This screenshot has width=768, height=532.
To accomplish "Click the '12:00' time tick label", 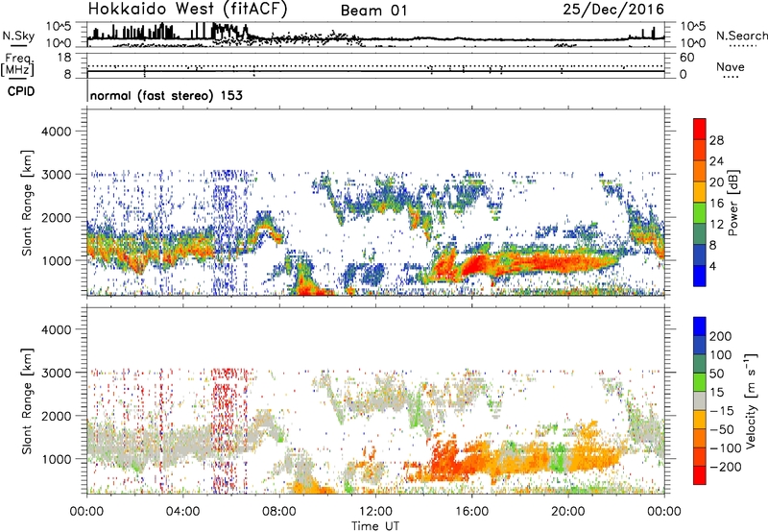I will 375,512.
